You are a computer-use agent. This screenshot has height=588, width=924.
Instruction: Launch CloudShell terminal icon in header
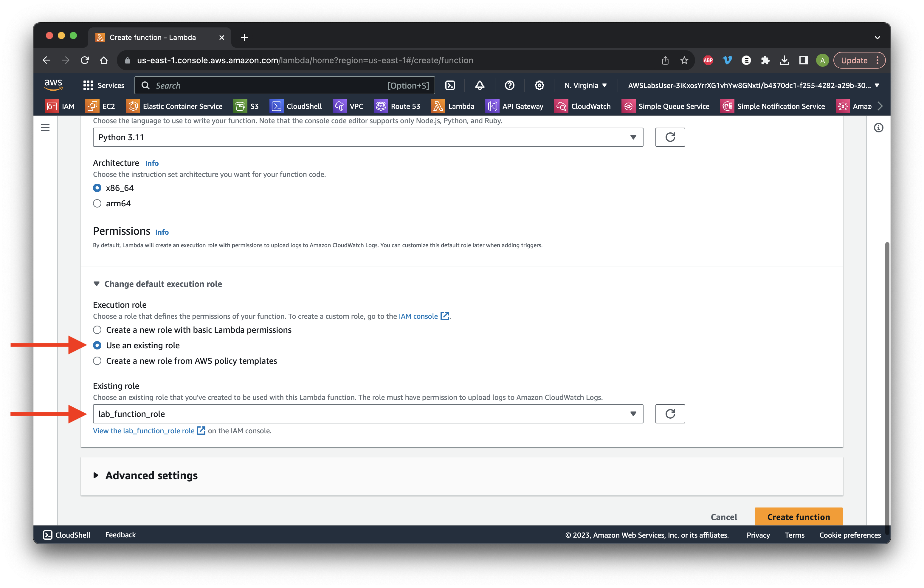[450, 85]
